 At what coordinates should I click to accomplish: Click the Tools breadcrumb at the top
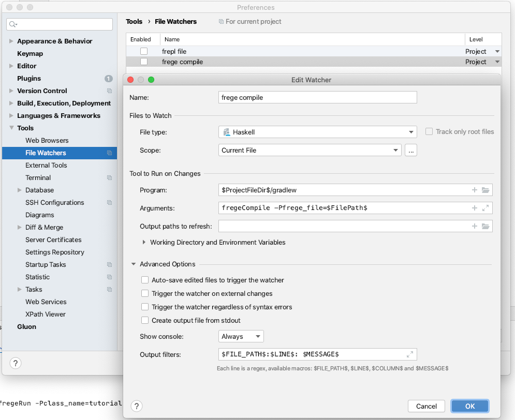(x=134, y=21)
